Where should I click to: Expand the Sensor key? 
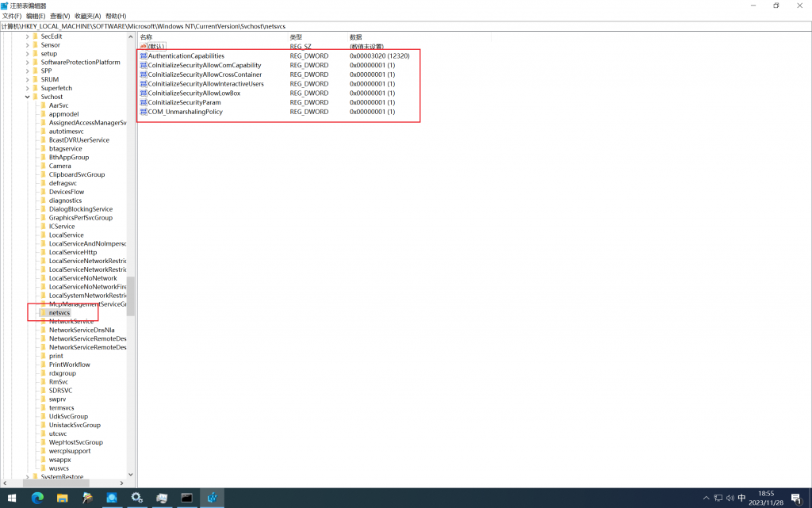tap(28, 45)
